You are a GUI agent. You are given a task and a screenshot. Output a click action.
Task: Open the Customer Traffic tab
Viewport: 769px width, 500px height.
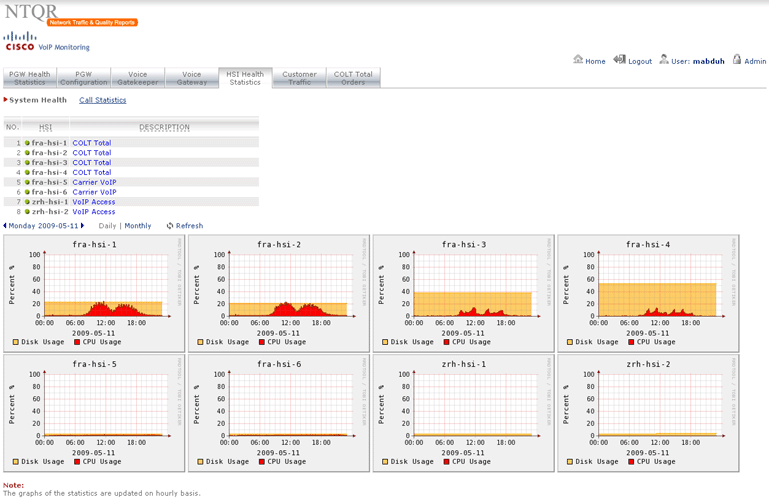click(x=299, y=78)
